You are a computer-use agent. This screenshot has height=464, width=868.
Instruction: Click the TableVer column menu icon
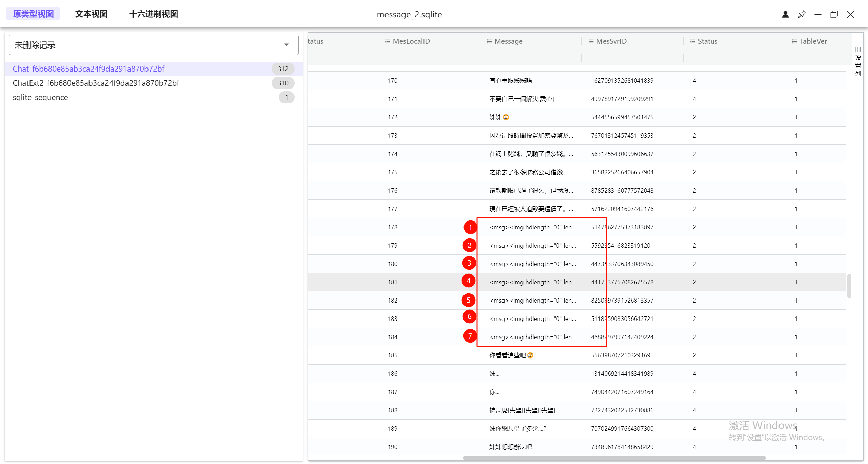(794, 41)
